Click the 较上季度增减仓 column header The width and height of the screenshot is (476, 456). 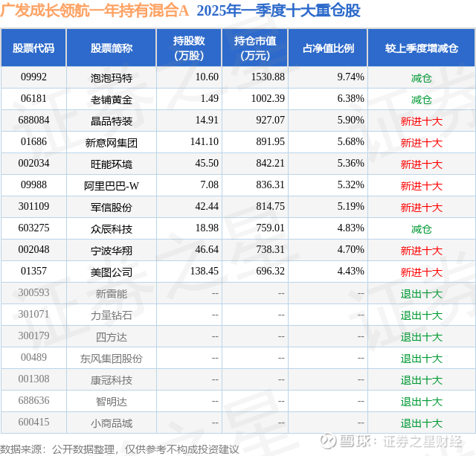(422, 48)
